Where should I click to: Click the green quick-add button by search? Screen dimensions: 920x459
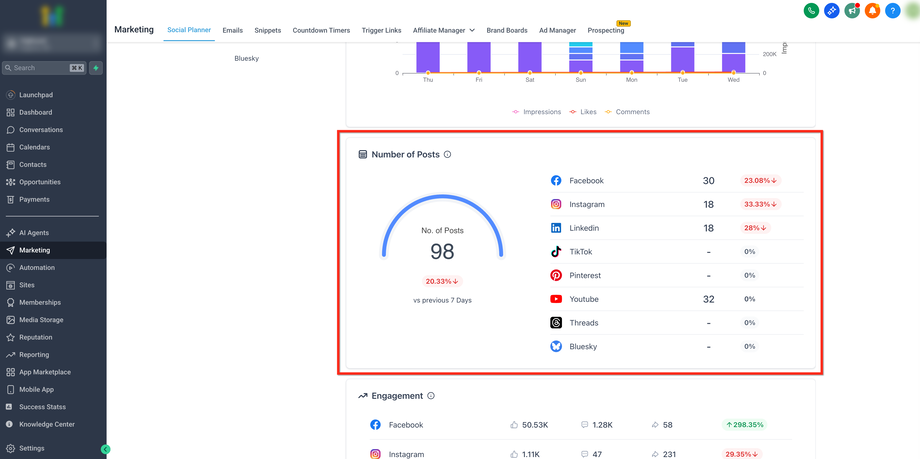(x=96, y=68)
